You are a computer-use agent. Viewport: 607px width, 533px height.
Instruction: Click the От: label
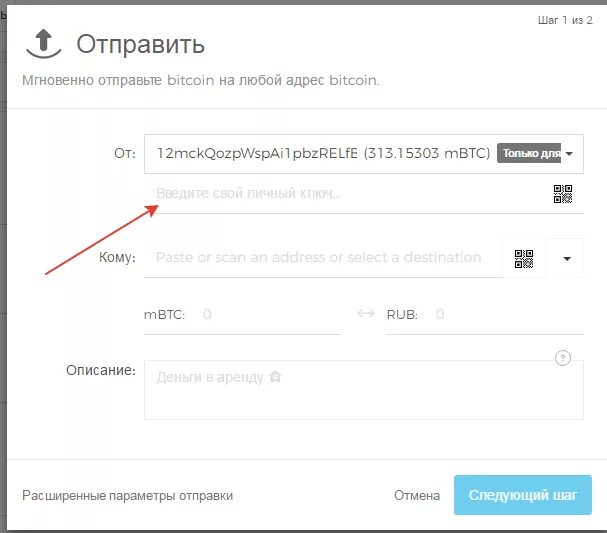coord(125,153)
